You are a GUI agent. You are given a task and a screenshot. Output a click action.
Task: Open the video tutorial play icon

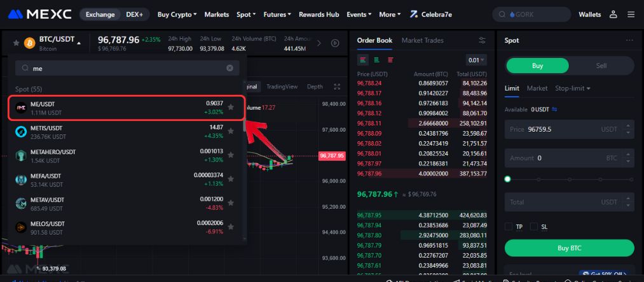335,43
